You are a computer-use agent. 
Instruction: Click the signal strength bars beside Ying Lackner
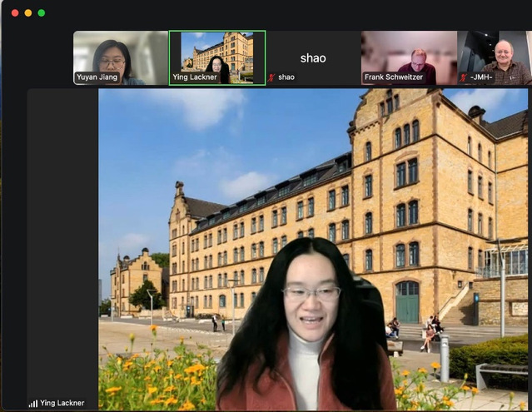coord(33,404)
